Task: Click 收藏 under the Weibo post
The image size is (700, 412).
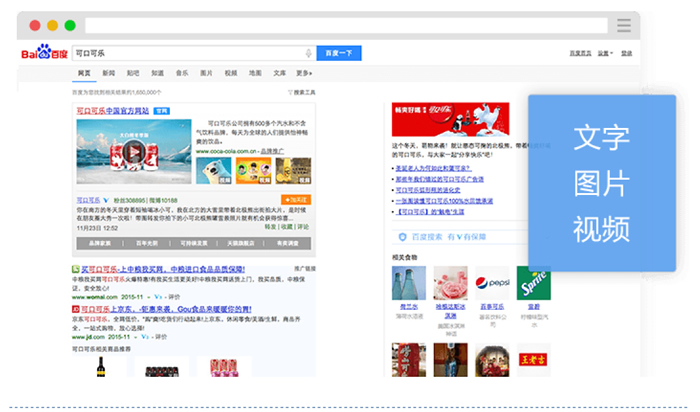Action: click(x=287, y=227)
